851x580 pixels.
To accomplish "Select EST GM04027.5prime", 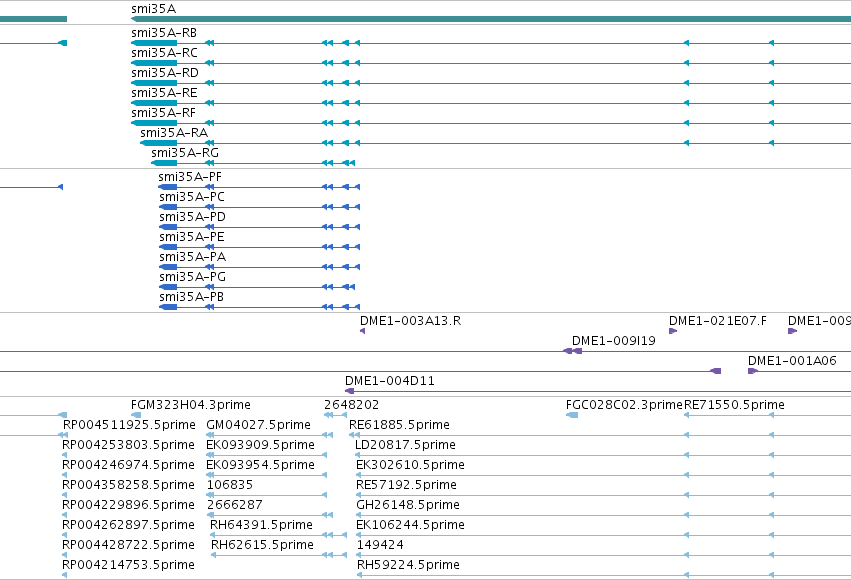I will (258, 425).
